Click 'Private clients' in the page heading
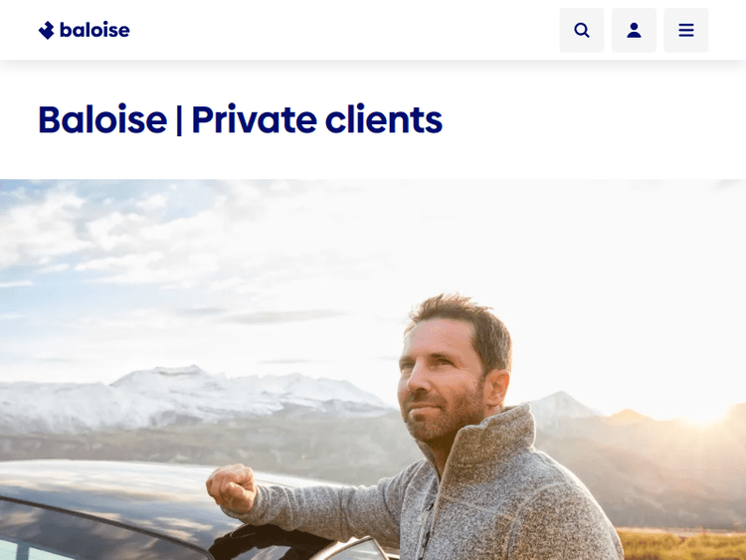The width and height of the screenshot is (746, 560). pos(317,119)
